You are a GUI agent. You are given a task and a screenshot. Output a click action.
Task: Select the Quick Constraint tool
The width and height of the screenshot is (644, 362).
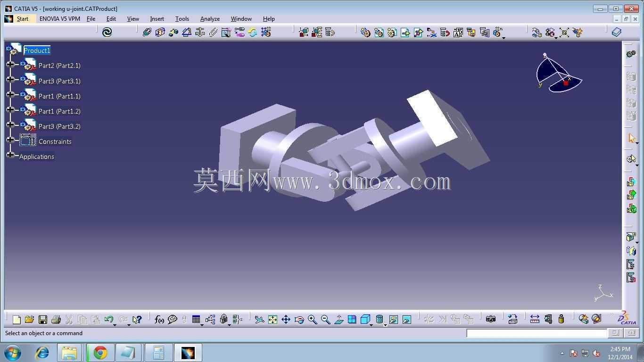coord(226,32)
